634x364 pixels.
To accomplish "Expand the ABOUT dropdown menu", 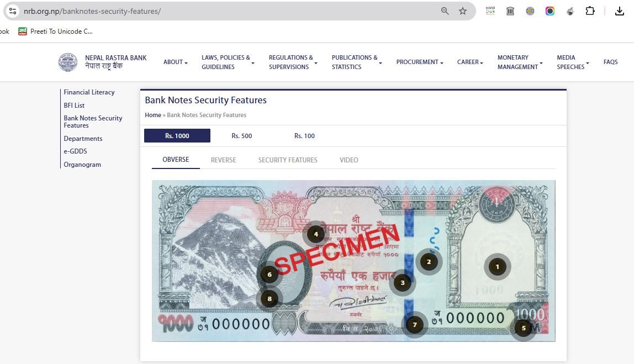I will [x=176, y=62].
